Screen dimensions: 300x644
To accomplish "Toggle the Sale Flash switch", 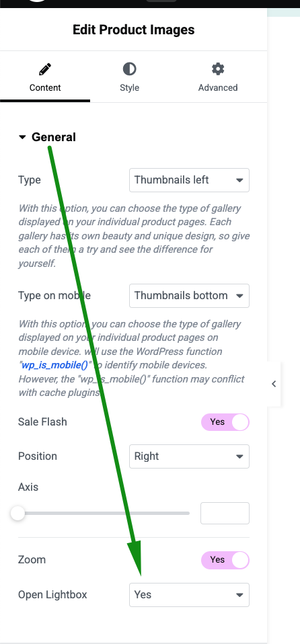I will tap(225, 421).
